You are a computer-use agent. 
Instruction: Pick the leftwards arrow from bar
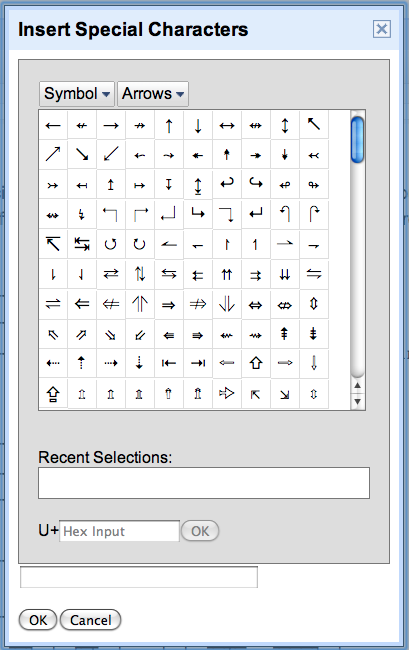point(82,184)
